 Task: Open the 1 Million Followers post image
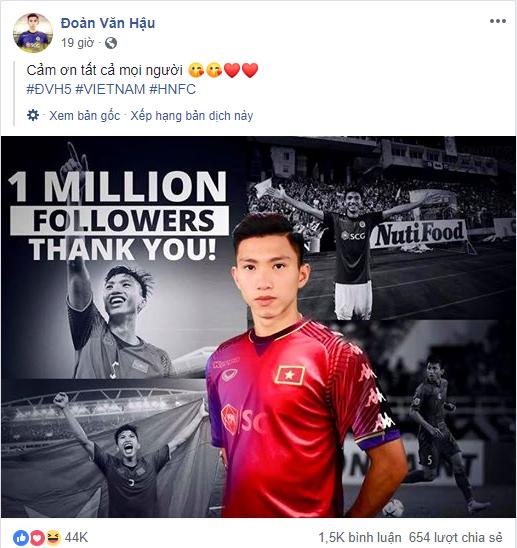tap(258, 327)
